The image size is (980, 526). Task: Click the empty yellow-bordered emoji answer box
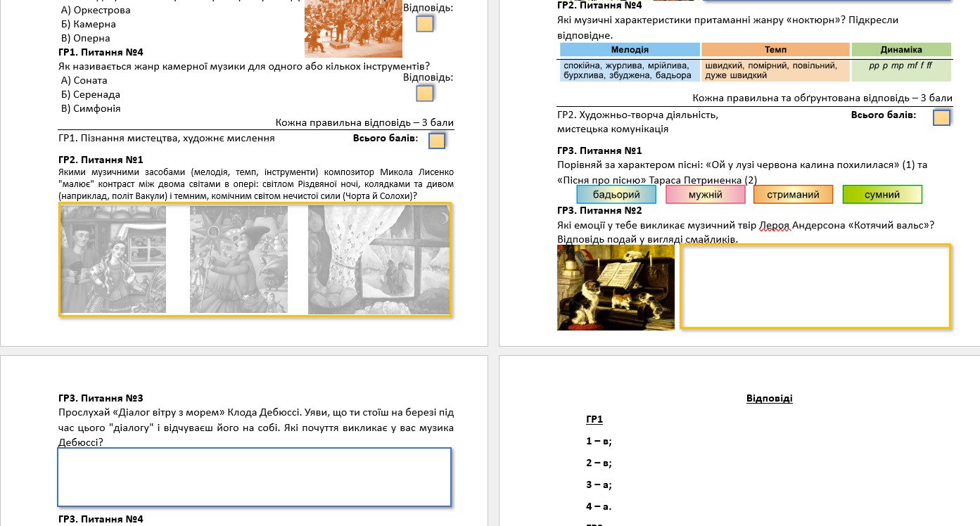click(x=815, y=286)
